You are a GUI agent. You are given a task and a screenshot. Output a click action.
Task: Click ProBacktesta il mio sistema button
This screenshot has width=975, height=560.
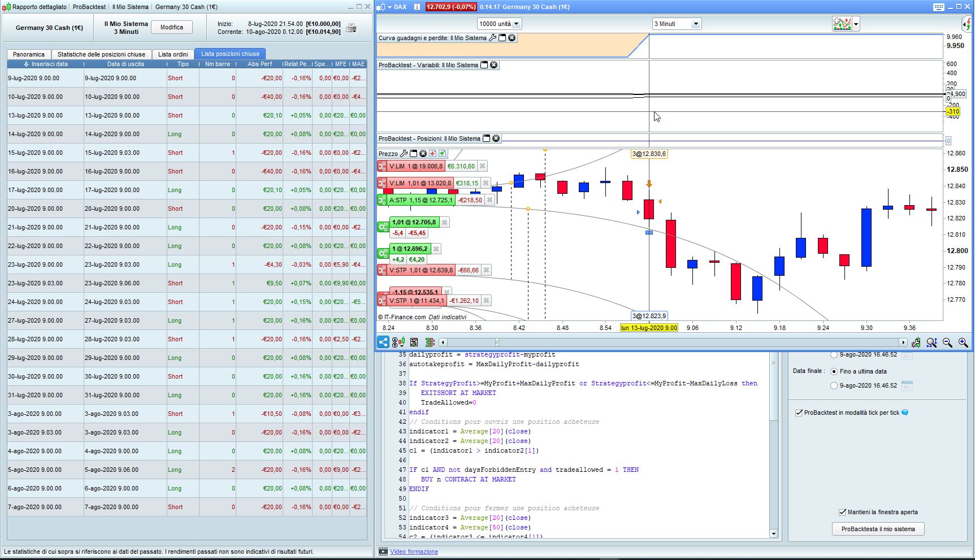[x=878, y=529]
